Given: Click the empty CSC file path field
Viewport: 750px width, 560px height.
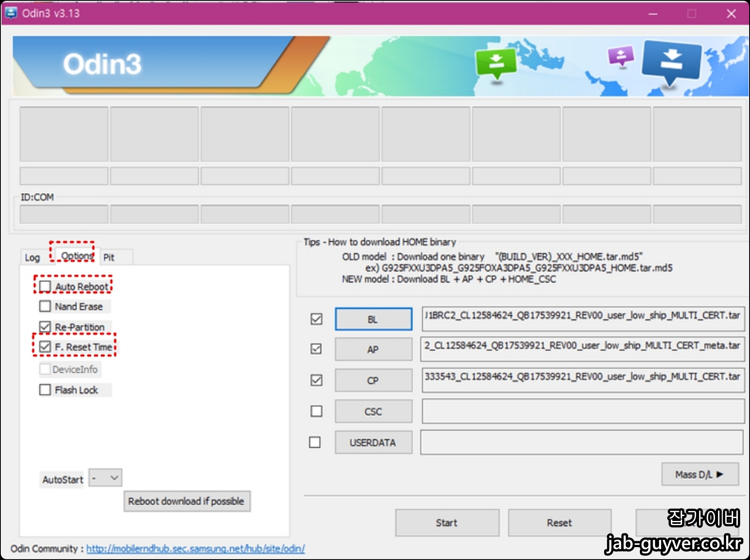Looking at the screenshot, I should 583,411.
